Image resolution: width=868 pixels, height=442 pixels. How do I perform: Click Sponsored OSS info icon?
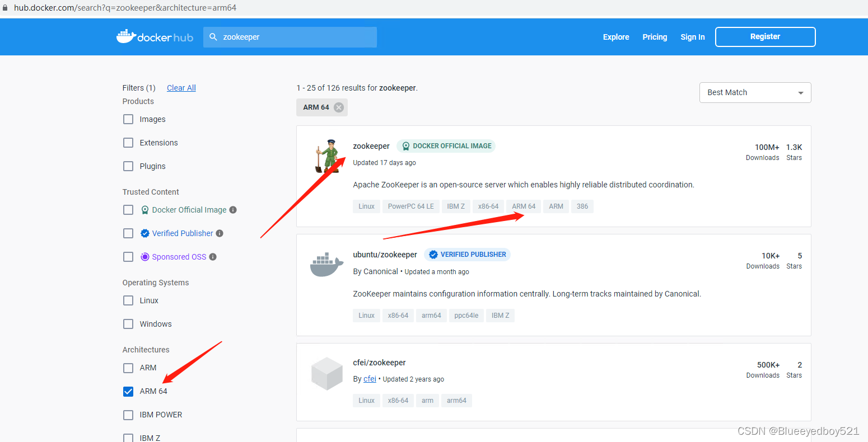click(x=213, y=257)
